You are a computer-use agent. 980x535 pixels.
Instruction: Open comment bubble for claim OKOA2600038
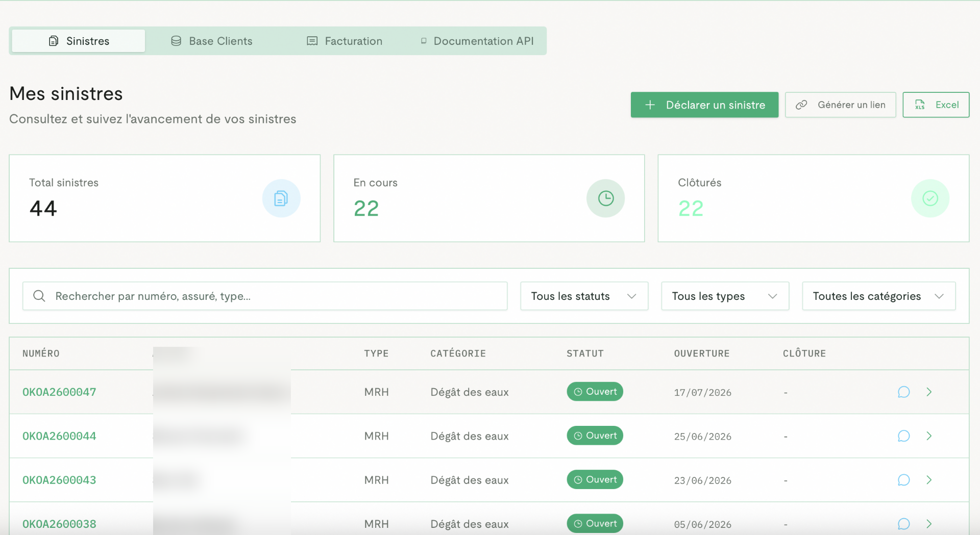coord(903,524)
